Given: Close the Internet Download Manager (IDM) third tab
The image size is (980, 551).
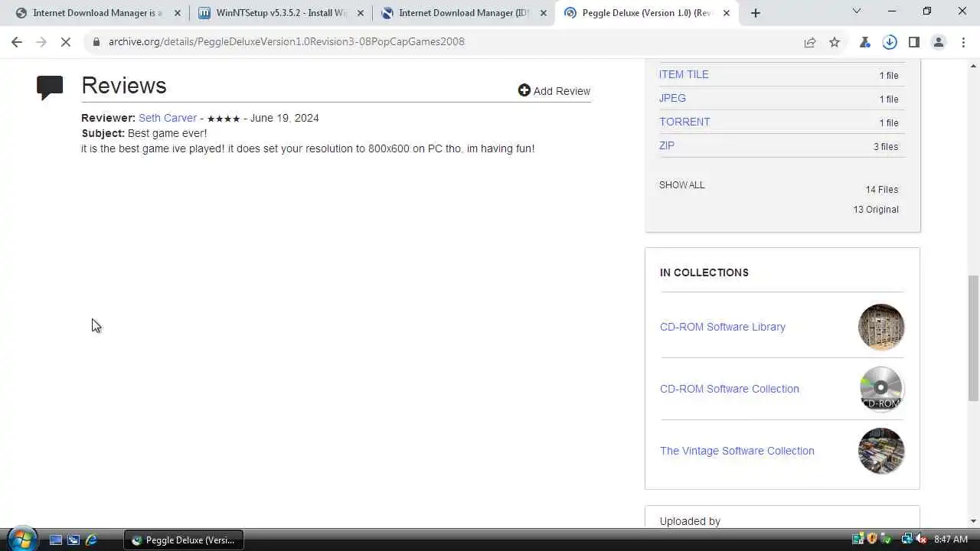Looking at the screenshot, I should [544, 13].
